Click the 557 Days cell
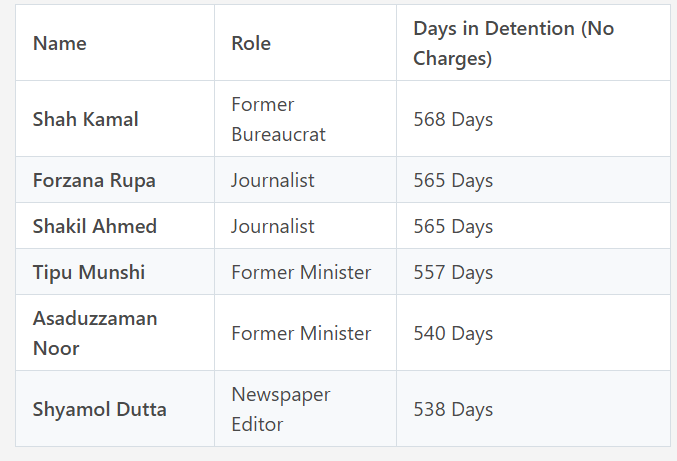Image resolution: width=677 pixels, height=461 pixels. point(453,272)
